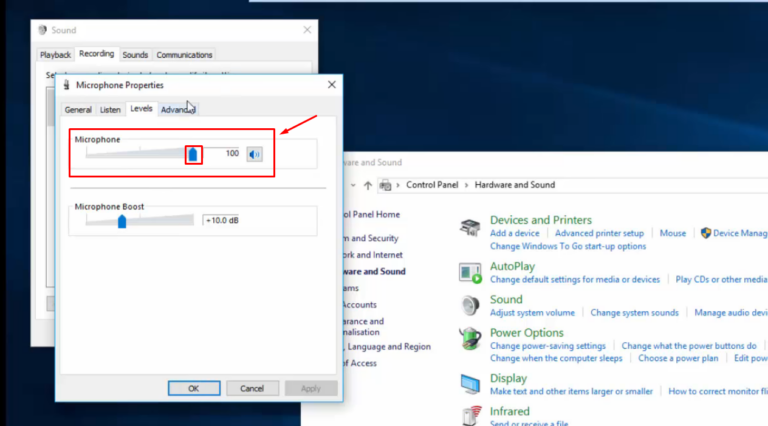This screenshot has height=426, width=768.
Task: Click the Power Options icon
Action: coord(470,339)
